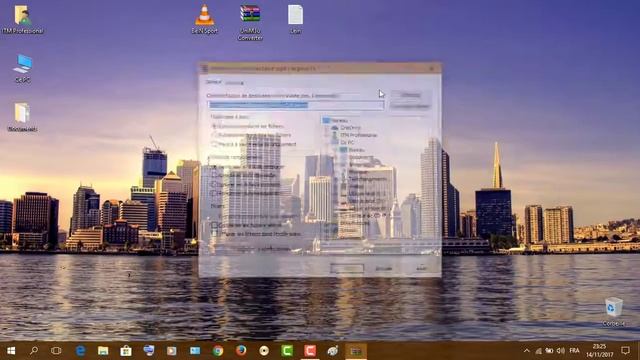This screenshot has width=640, height=360.
Task: Open Microsoft Store from taskbar
Action: [x=126, y=351]
